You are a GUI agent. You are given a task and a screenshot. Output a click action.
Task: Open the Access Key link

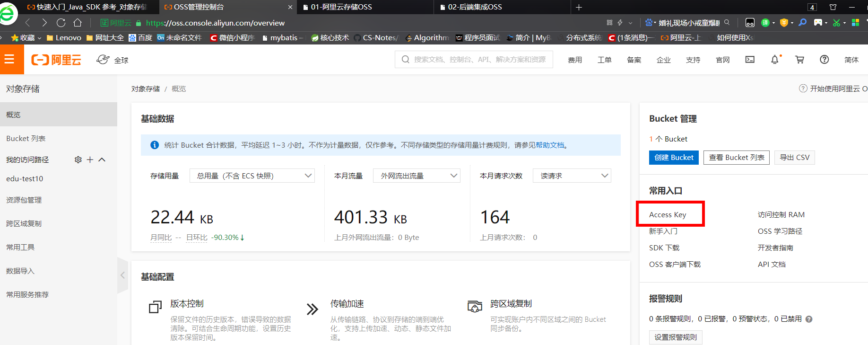668,214
